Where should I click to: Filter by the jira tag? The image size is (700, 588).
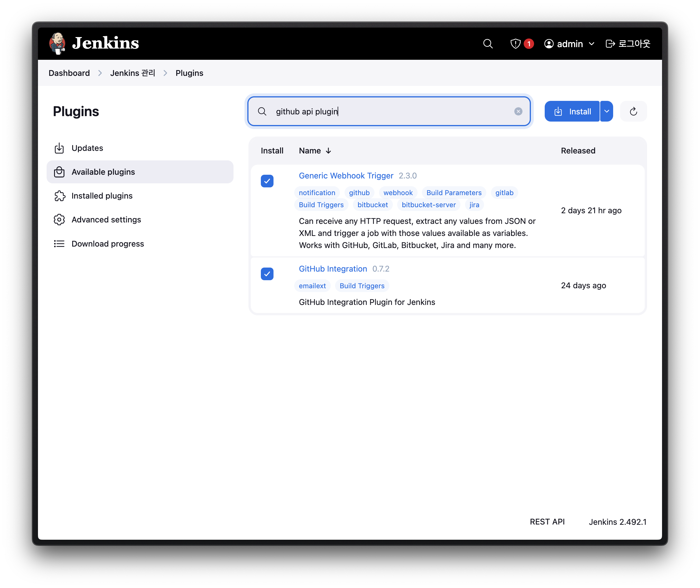point(474,205)
